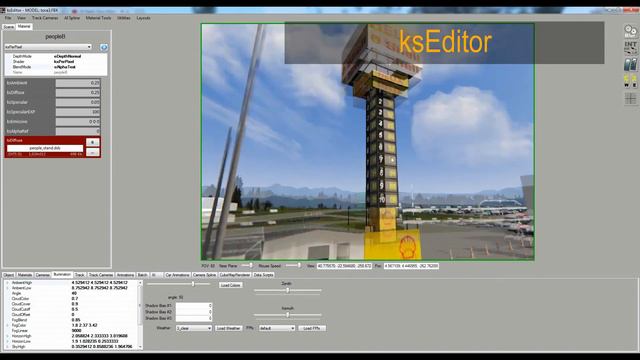
Task: Click the Zenith slider
Action: [287, 290]
